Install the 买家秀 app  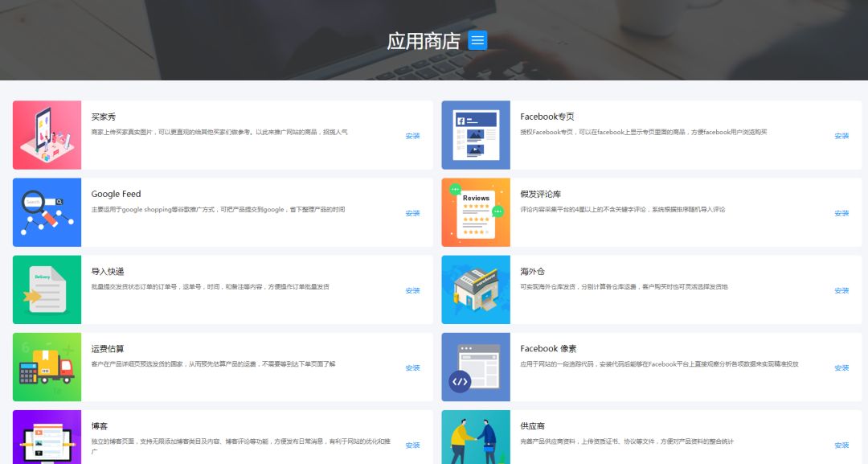[412, 136]
